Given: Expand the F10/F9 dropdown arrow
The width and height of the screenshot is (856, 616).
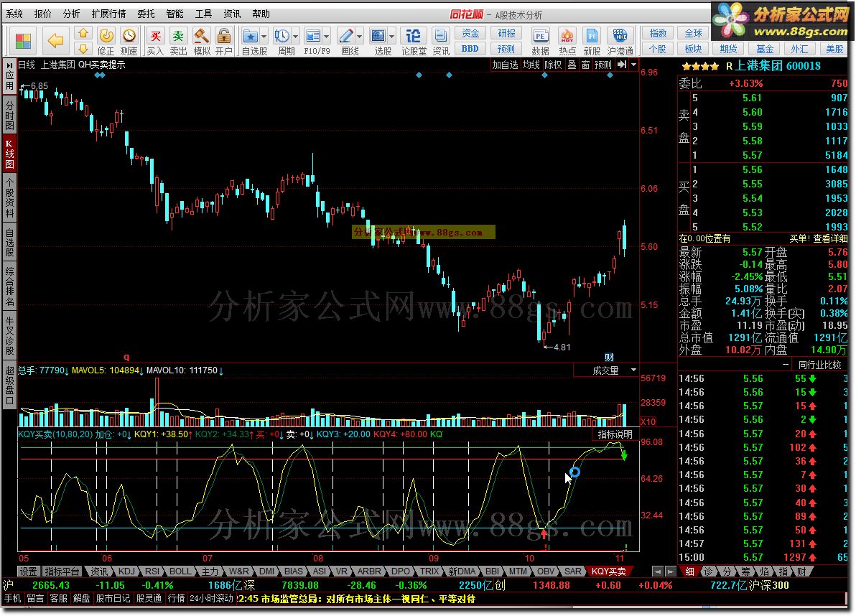Looking at the screenshot, I should 327,37.
